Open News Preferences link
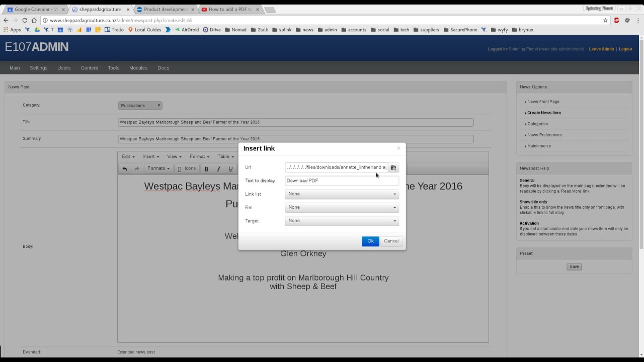Screen dimensions: 644x362 click(x=544, y=135)
